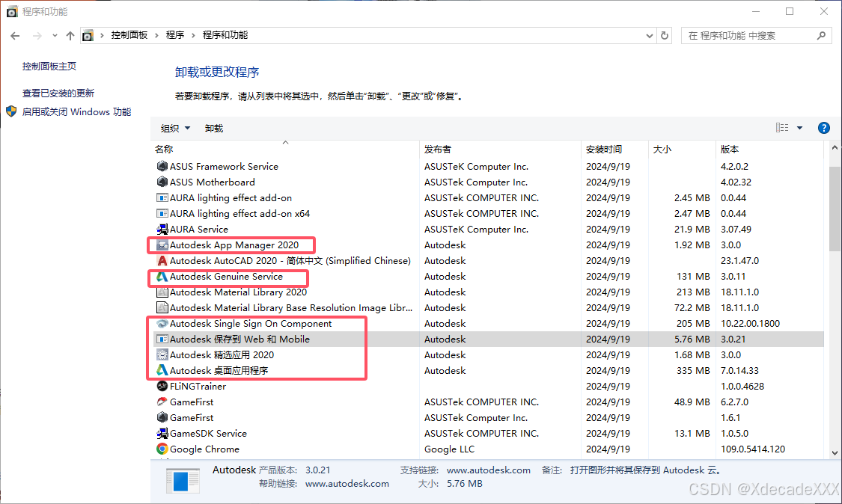
Task: Open recent locations dropdown arrow
Action: click(x=55, y=35)
